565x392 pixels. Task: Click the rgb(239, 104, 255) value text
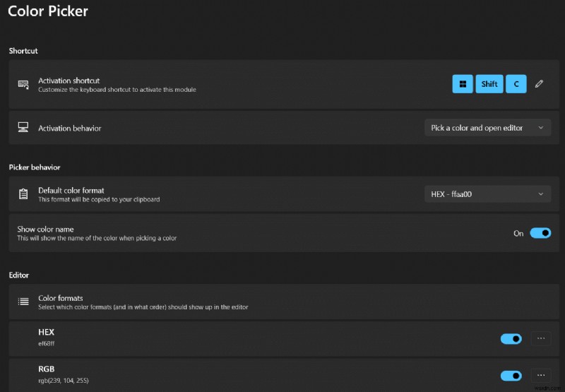64,381
